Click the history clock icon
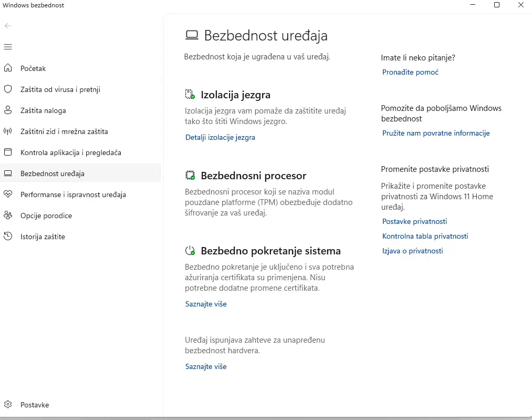Screen dimensions: 532x420 click(x=8, y=237)
